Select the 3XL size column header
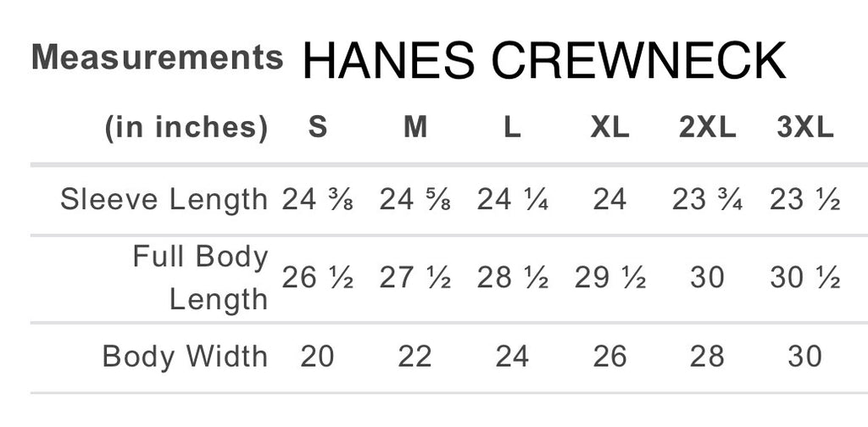 click(x=805, y=128)
